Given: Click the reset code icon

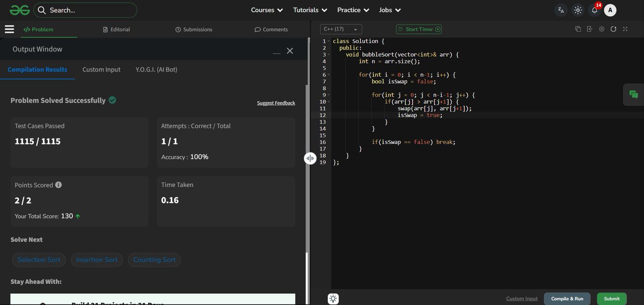Looking at the screenshot, I should click(x=613, y=29).
